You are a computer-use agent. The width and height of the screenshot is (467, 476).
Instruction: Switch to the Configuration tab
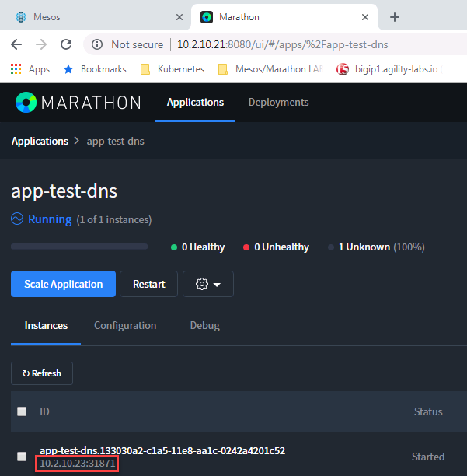[x=125, y=325]
